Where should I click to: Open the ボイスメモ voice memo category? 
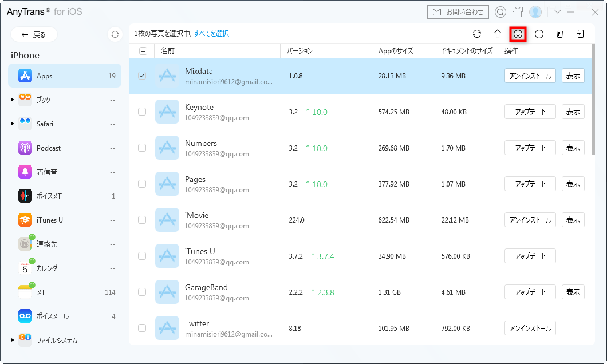point(65,196)
